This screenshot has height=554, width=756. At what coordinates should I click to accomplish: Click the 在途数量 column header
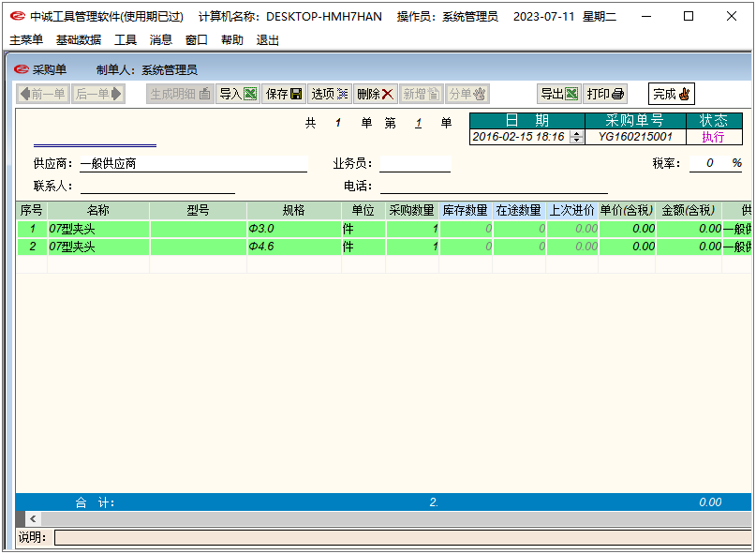click(519, 210)
